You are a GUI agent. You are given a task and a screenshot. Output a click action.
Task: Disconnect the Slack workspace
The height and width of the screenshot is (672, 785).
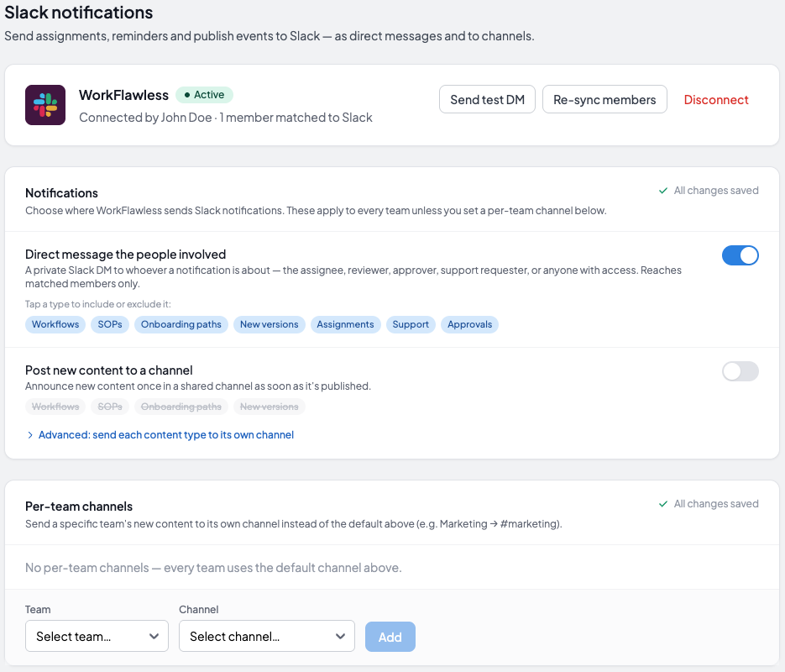(716, 100)
